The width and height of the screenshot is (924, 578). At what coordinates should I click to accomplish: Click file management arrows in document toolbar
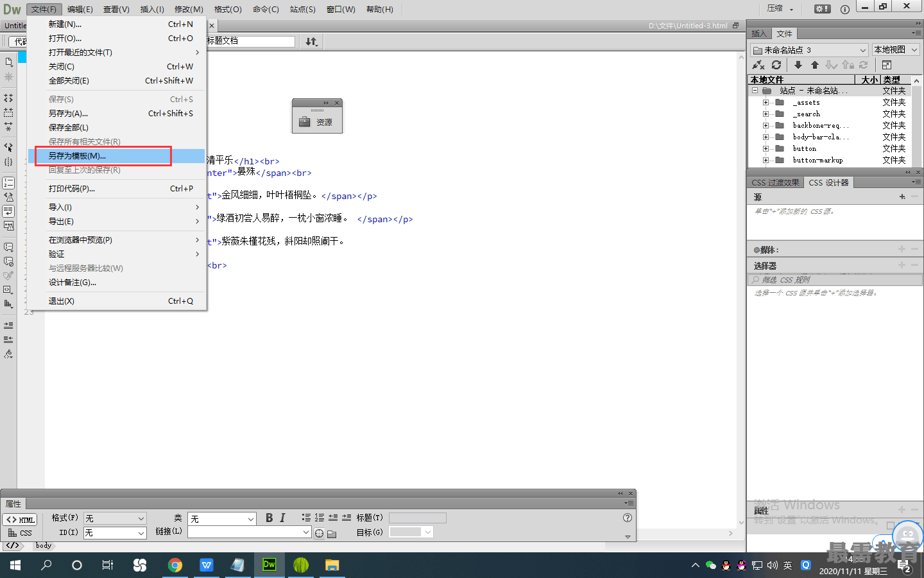311,41
